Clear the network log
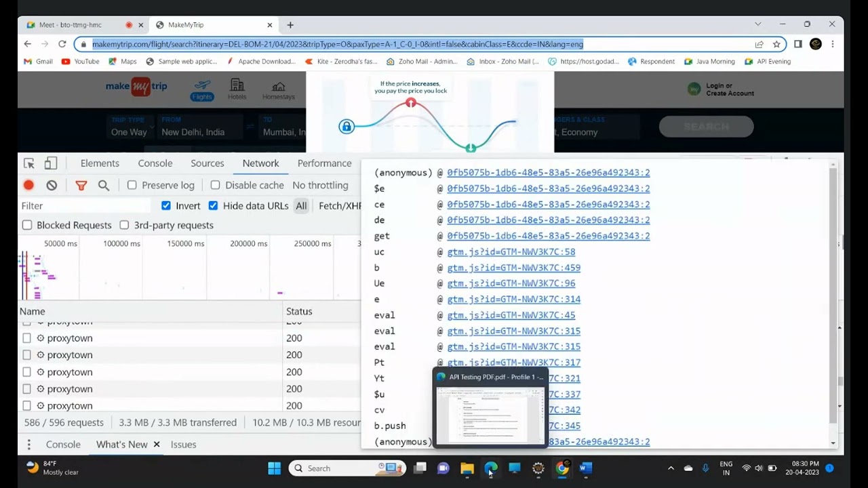Viewport: 868px width, 488px height. pos(52,185)
